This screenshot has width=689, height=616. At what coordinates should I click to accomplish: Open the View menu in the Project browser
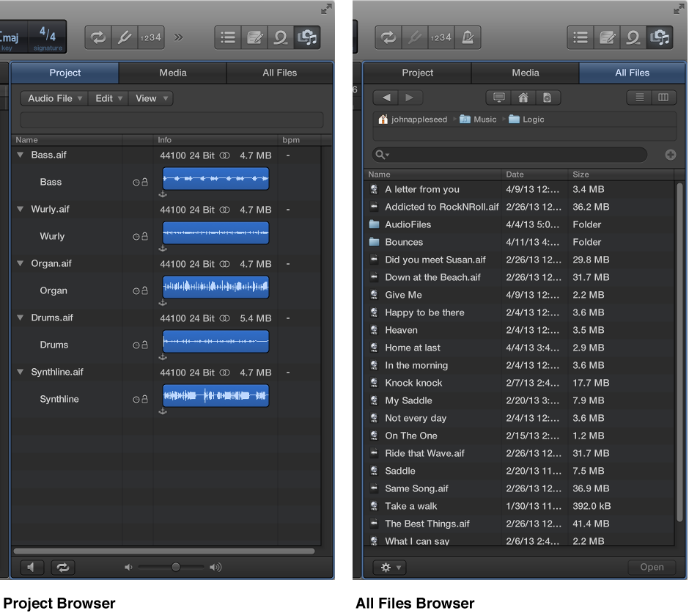tap(150, 98)
